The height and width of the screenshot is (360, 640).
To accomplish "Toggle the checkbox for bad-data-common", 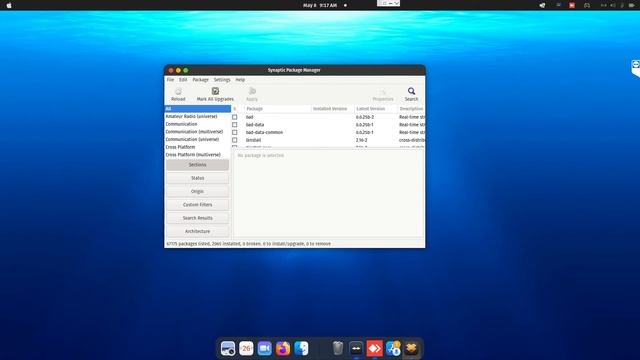I will point(235,132).
